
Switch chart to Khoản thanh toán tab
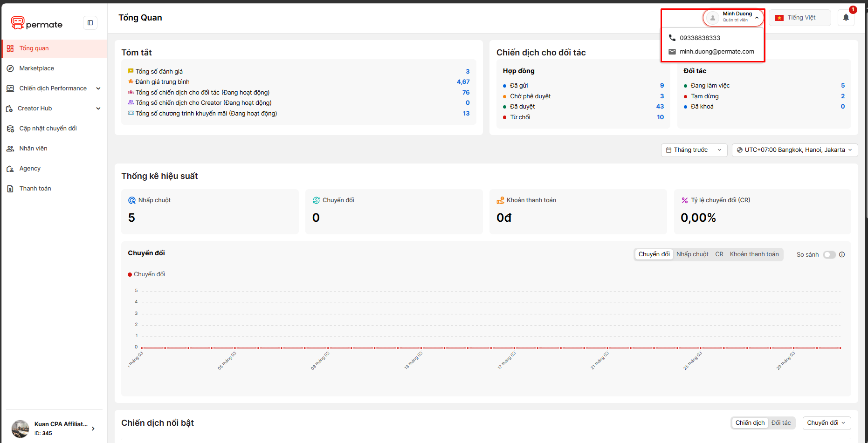pos(754,254)
